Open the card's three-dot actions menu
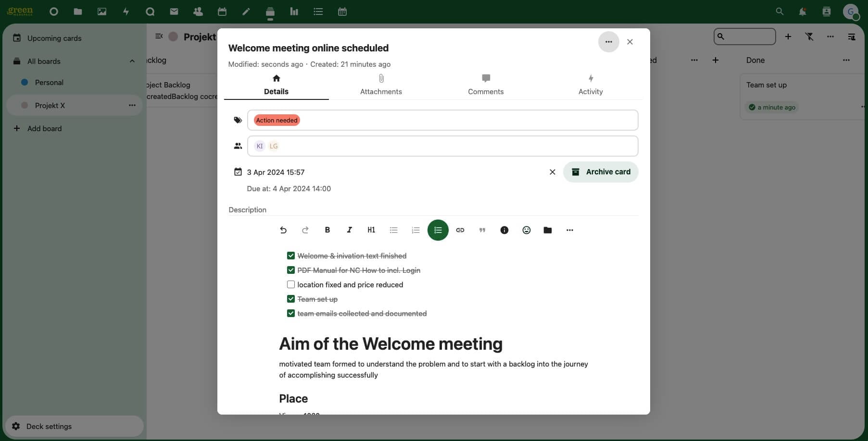Viewport: 868px width, 441px height. pyautogui.click(x=608, y=42)
